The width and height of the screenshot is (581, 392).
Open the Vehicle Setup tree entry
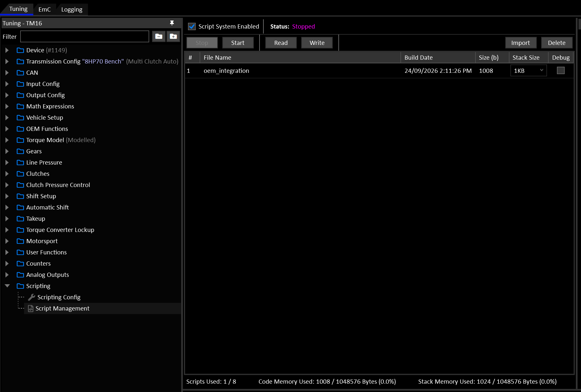coord(45,117)
